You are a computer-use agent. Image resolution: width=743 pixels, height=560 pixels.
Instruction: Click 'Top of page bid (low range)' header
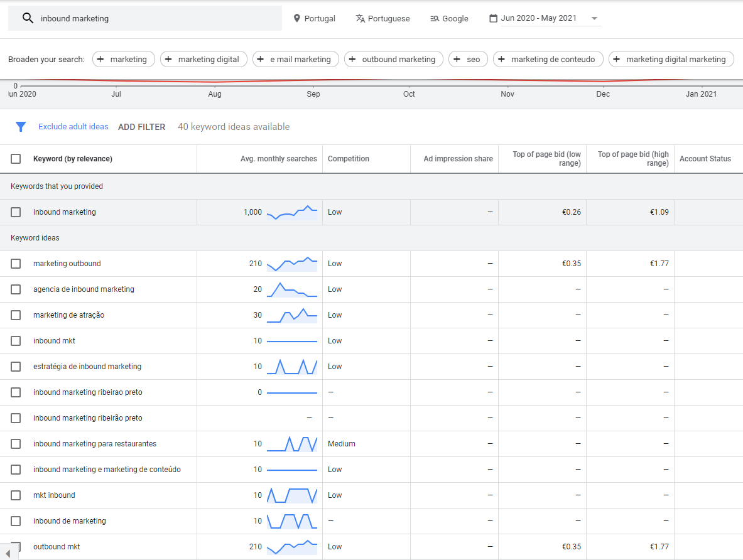[546, 159]
